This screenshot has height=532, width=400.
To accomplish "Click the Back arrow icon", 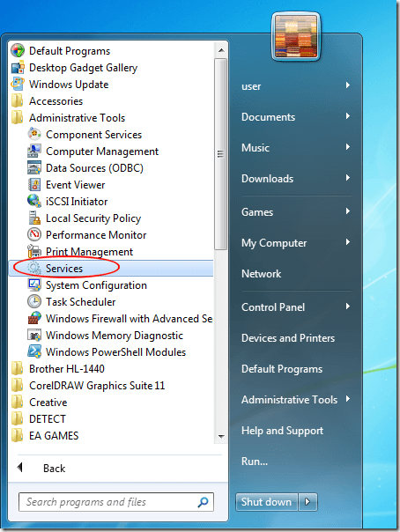I will pyautogui.click(x=20, y=468).
